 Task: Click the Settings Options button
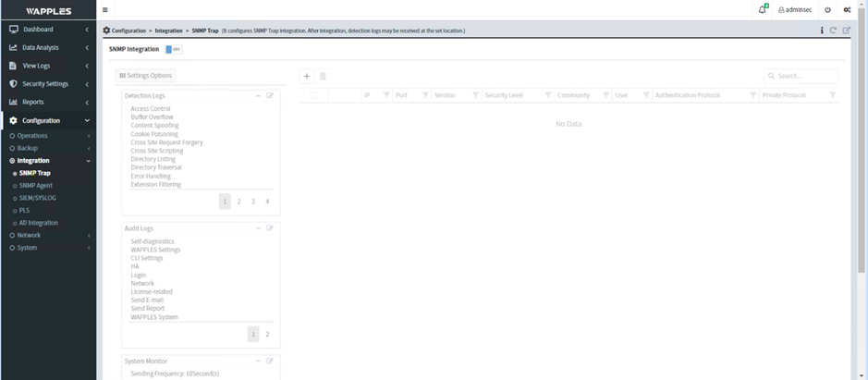coord(146,76)
